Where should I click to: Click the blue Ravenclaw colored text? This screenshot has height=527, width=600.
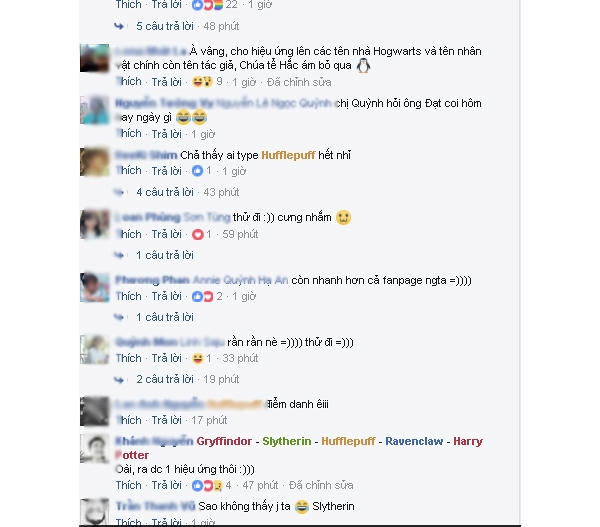[414, 441]
